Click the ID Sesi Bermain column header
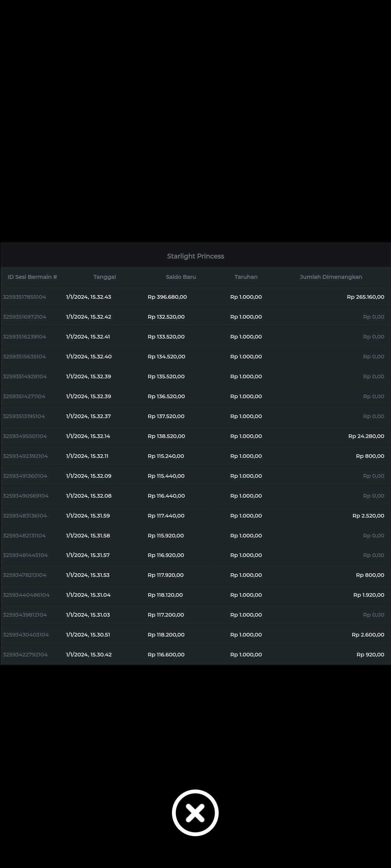Viewport: 391px width, 868px height. coord(32,277)
